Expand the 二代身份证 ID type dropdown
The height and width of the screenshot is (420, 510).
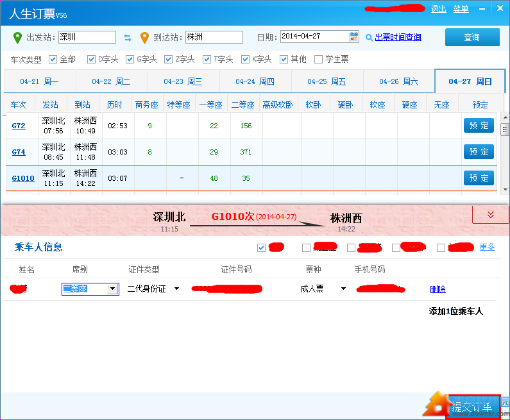[176, 289]
